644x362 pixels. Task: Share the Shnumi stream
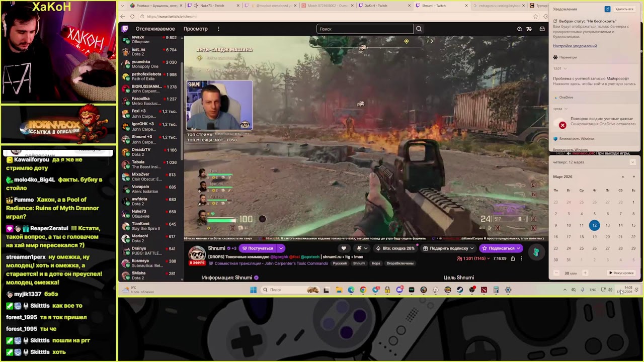tap(513, 258)
